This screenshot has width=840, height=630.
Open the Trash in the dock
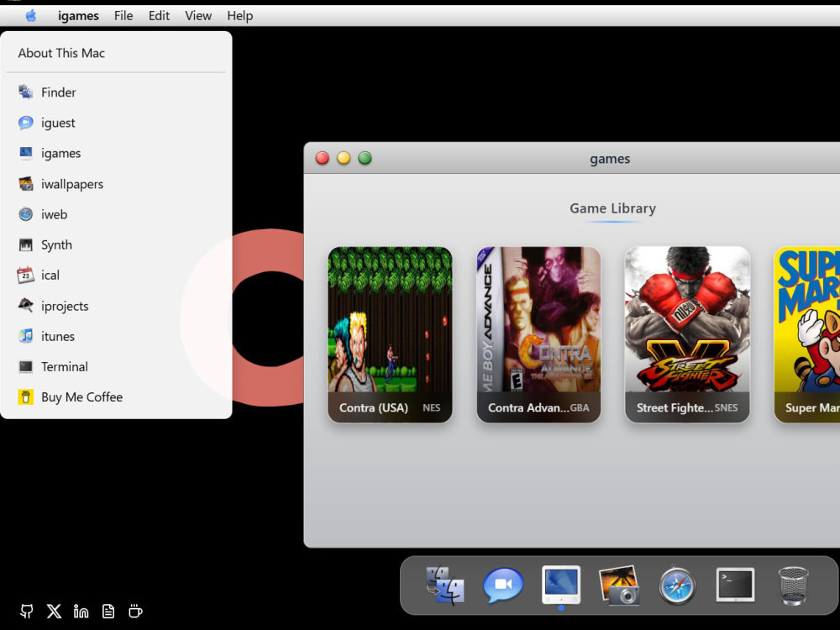[793, 585]
